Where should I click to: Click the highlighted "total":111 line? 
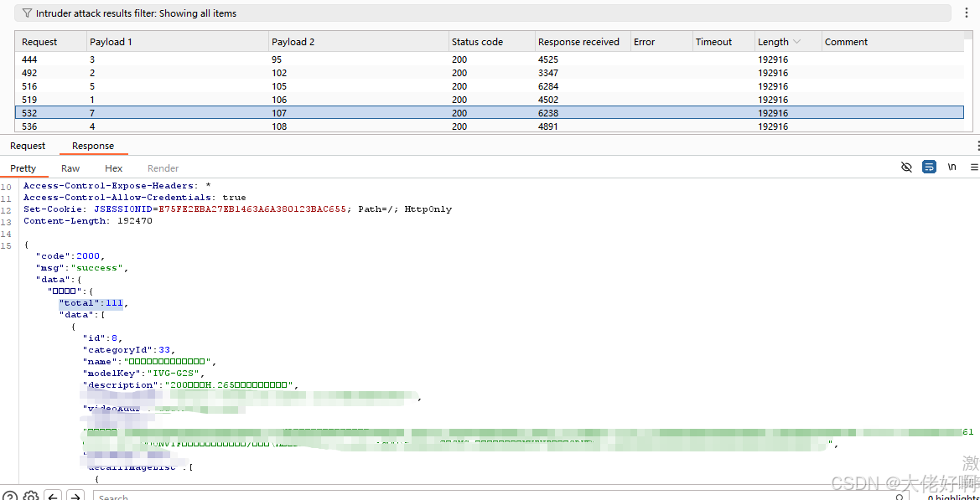[93, 303]
